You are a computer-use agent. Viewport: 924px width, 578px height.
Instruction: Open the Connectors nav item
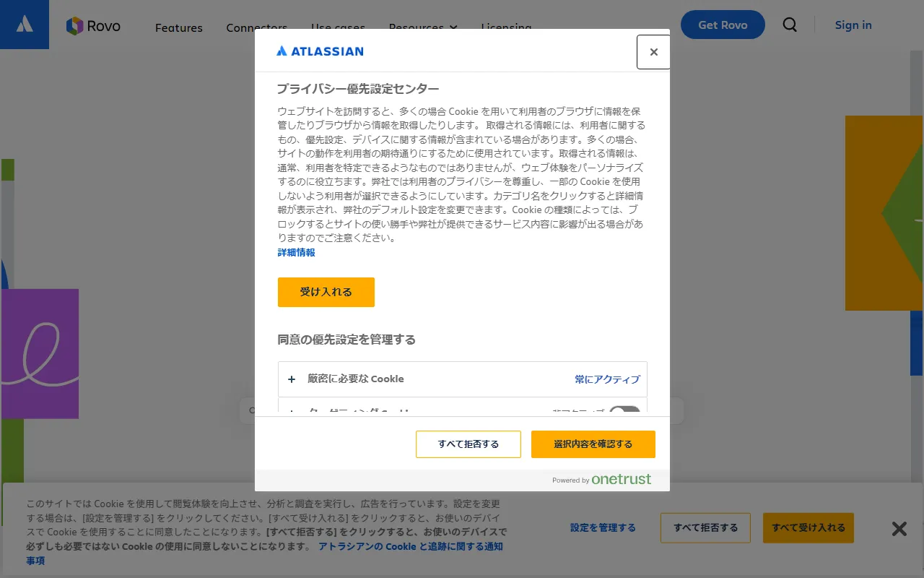[x=257, y=28]
